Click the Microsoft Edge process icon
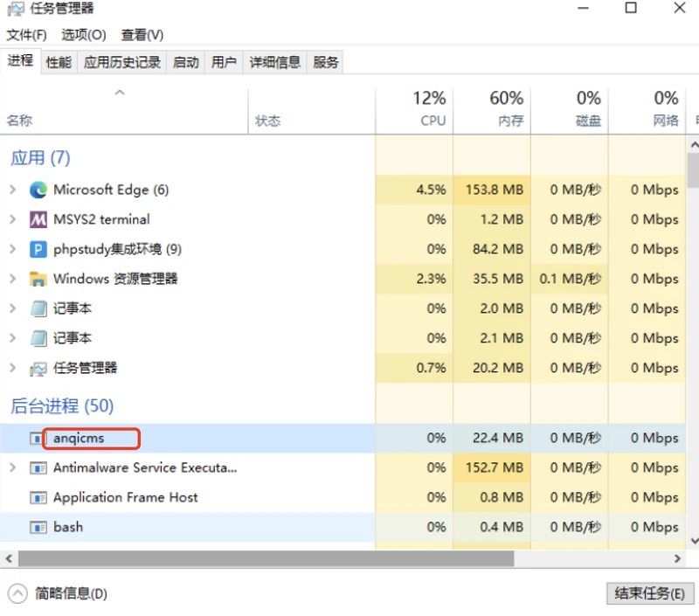Image resolution: width=699 pixels, height=616 pixels. point(38,190)
